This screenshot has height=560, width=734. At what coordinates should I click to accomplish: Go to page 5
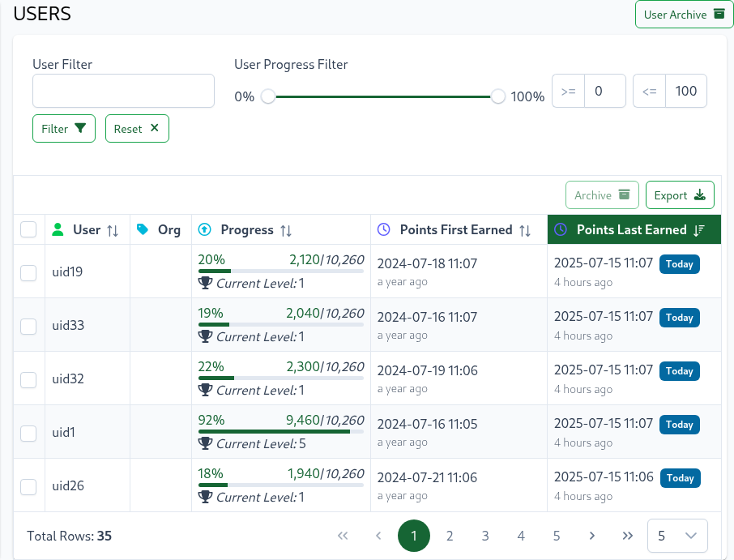(x=557, y=536)
